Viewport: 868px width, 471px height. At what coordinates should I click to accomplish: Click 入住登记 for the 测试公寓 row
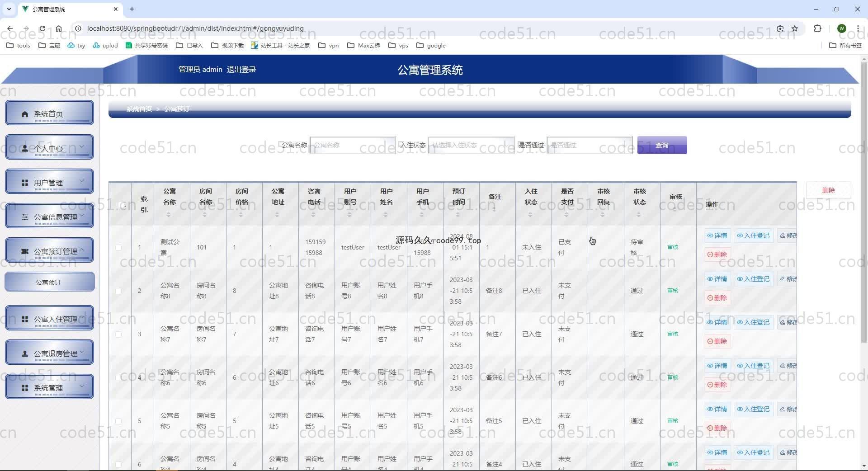tap(754, 235)
